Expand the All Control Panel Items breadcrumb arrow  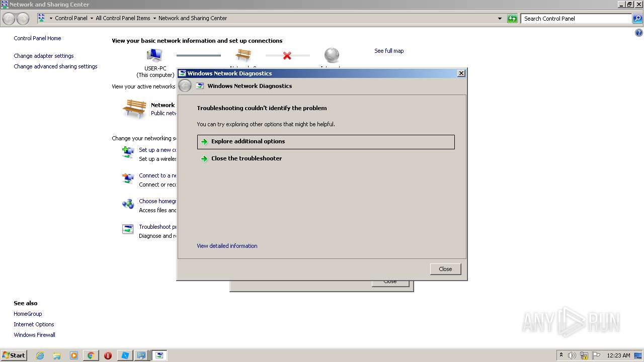154,18
